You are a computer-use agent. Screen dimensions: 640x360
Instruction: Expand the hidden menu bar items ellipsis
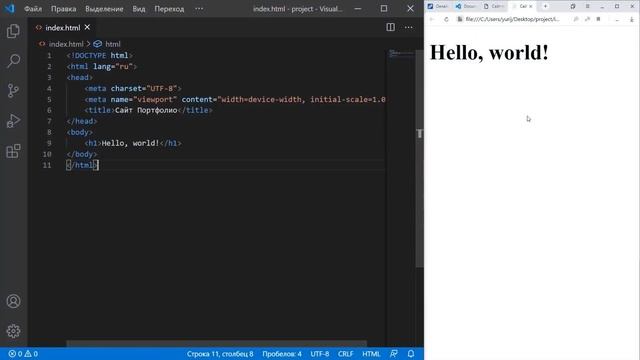pyautogui.click(x=199, y=9)
